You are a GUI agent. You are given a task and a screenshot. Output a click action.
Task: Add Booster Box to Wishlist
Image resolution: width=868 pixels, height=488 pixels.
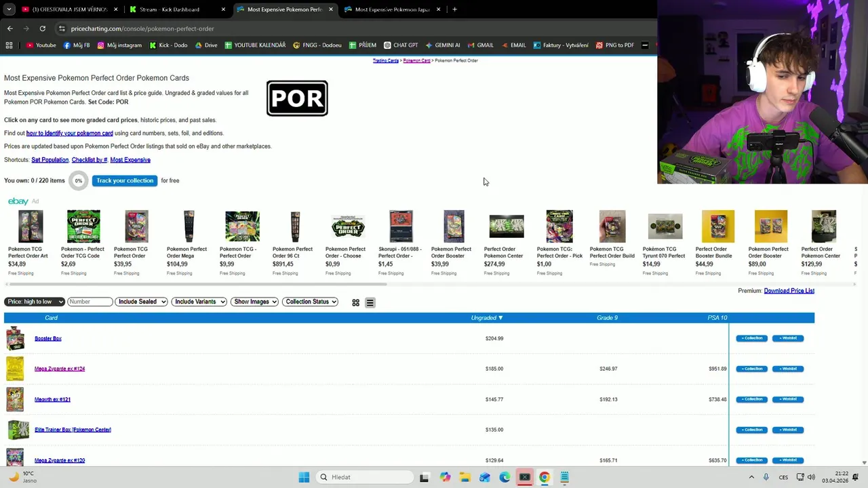tap(788, 338)
